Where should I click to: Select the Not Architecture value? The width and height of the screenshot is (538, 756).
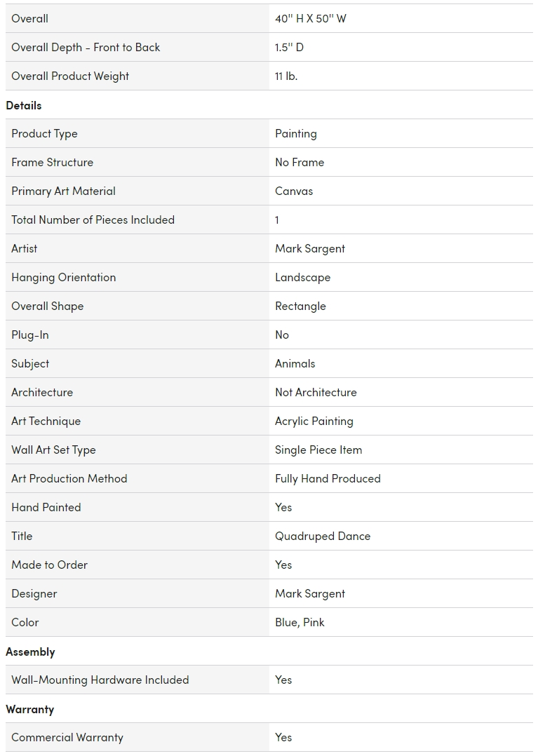(316, 392)
